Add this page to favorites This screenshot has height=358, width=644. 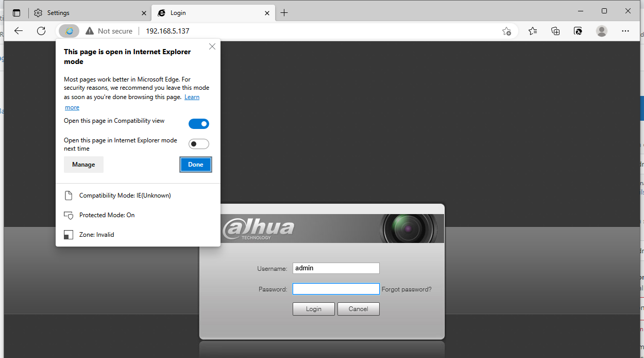coord(506,31)
